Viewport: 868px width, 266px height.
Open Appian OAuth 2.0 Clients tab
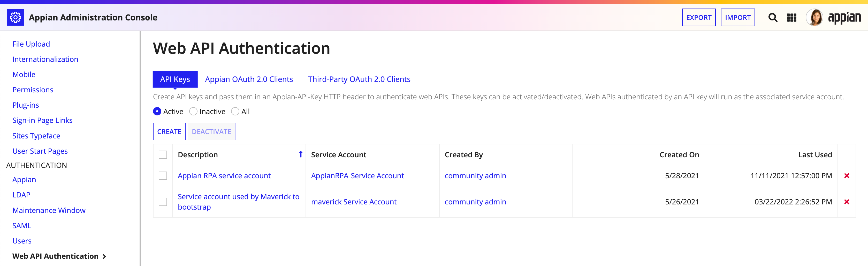[x=249, y=79]
